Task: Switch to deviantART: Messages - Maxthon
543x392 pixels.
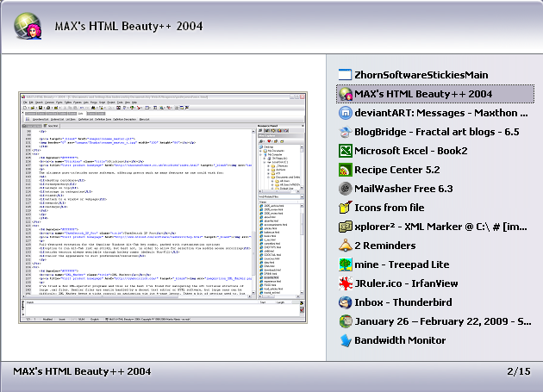Action: [x=440, y=113]
